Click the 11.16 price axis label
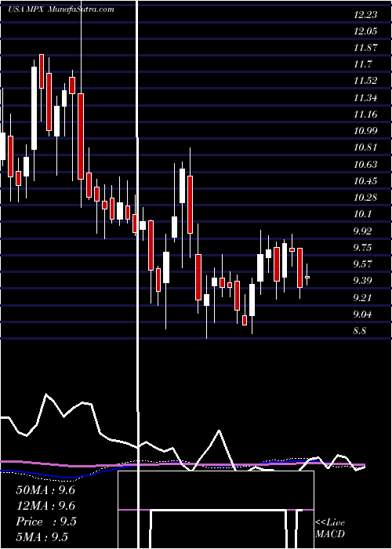Screen dimensions: 392x549 click(x=365, y=115)
